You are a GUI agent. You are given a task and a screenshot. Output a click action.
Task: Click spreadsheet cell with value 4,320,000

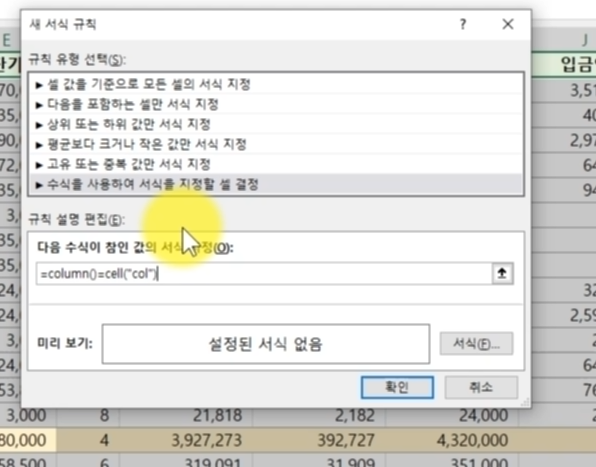coord(452,440)
